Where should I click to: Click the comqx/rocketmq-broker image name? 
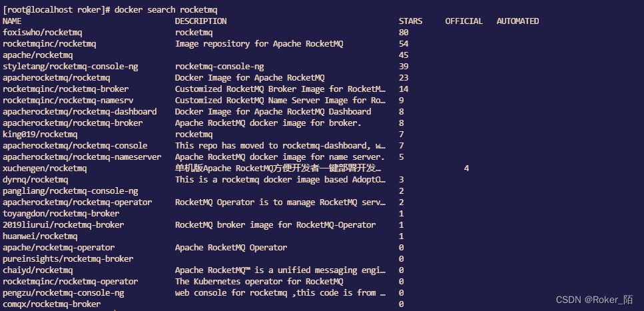tap(52, 304)
